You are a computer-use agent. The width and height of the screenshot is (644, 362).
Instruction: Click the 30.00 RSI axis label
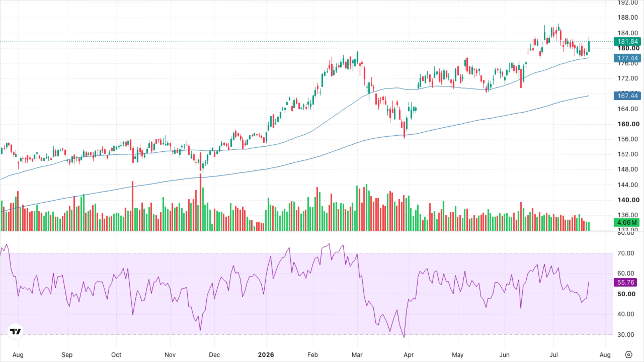(x=626, y=335)
